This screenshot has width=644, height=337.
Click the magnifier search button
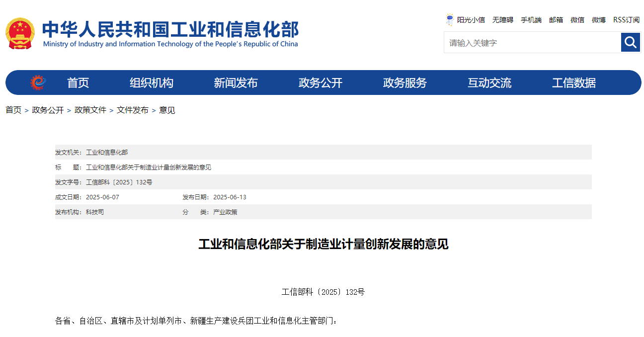[631, 42]
